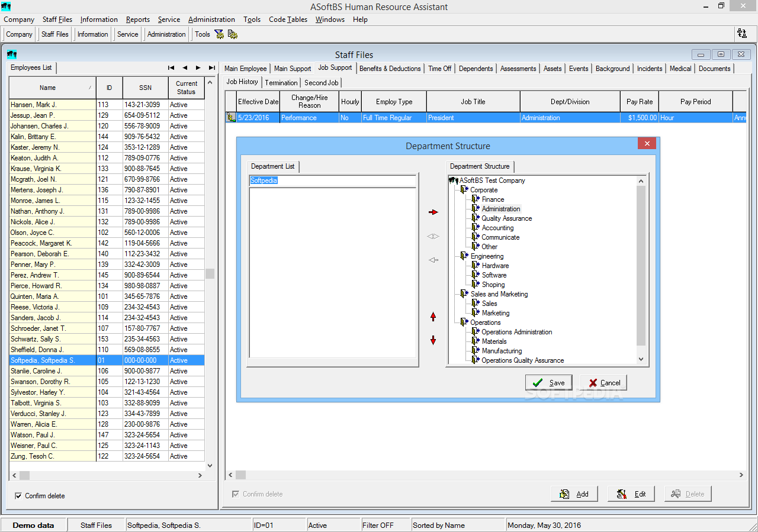Viewport: 758px width, 532px height.
Task: Click the red down arrow in Department Structure
Action: point(433,340)
